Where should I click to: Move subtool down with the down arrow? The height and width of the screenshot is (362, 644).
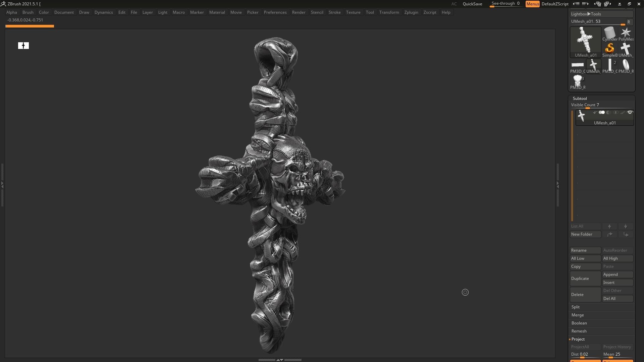click(x=626, y=226)
